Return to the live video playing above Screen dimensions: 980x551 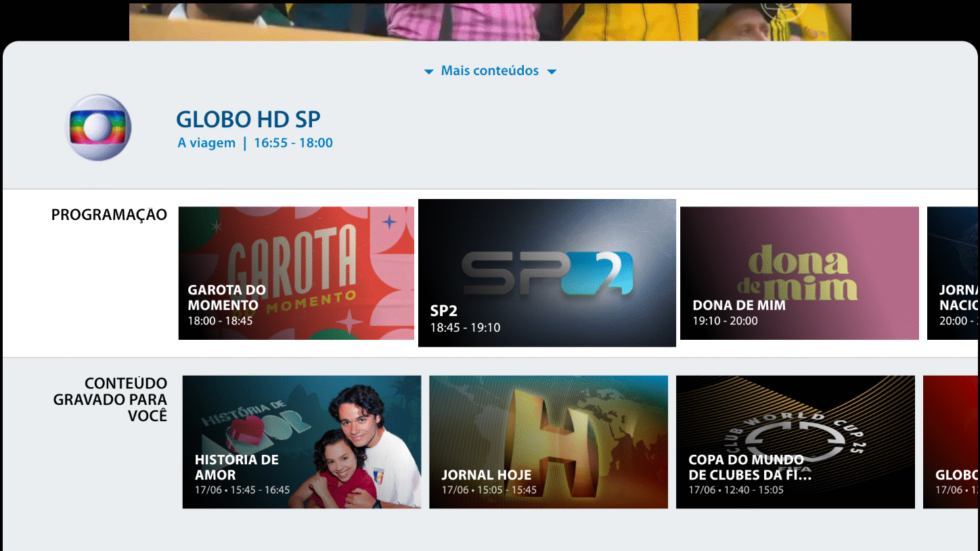[490, 22]
